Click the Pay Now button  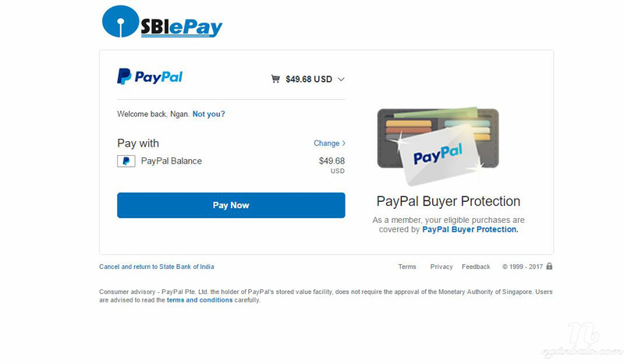click(231, 205)
